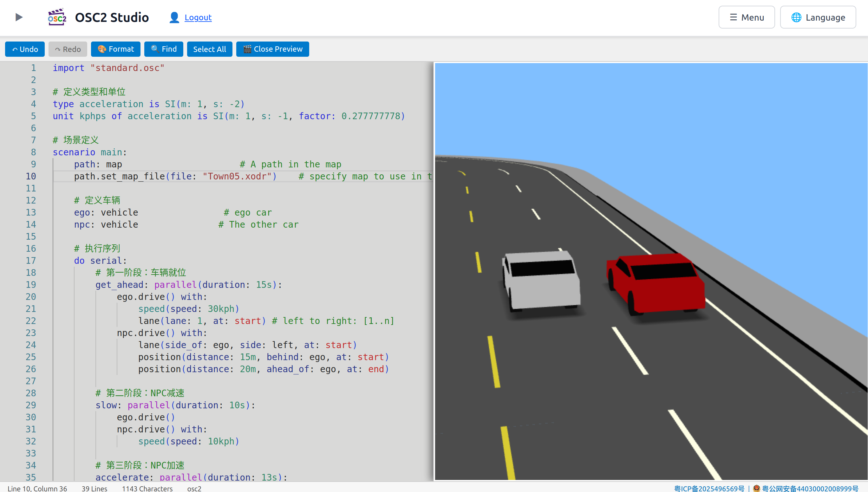
Task: Click 'osc2' language status entry
Action: (x=194, y=488)
